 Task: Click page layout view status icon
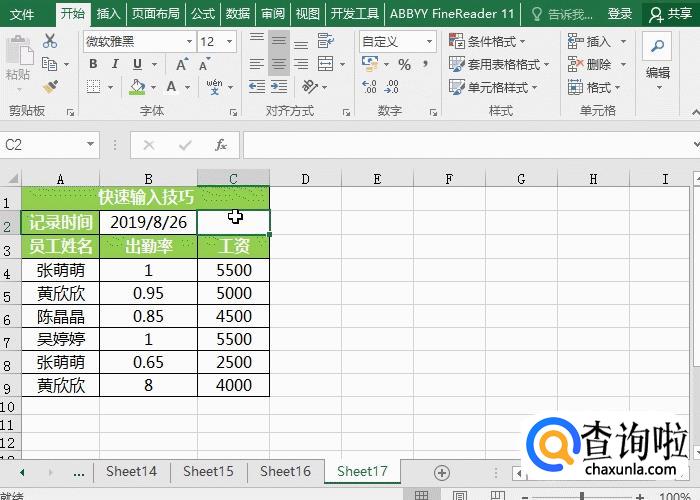[459, 495]
